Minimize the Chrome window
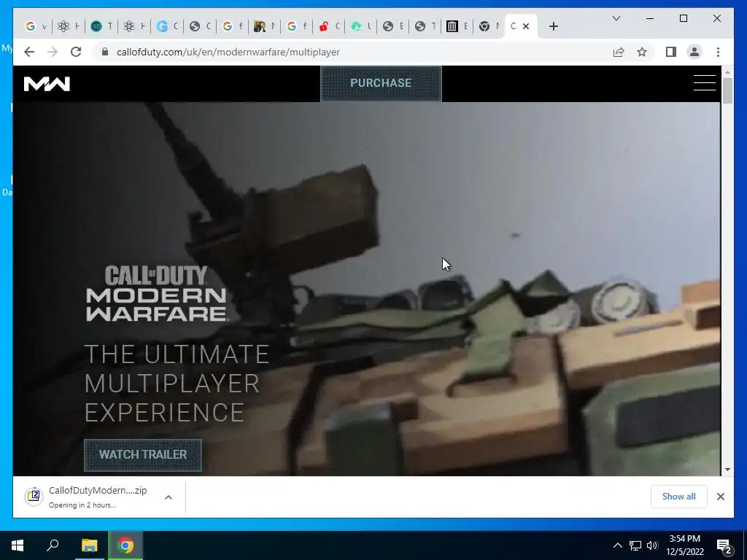This screenshot has height=560, width=747. pos(650,18)
